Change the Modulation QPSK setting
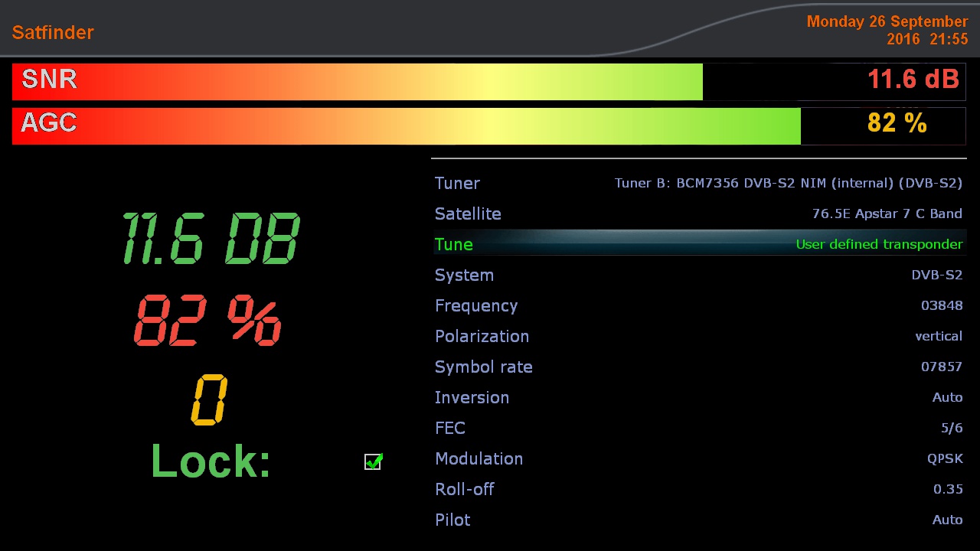Viewport: 980px width, 551px height. pos(944,458)
